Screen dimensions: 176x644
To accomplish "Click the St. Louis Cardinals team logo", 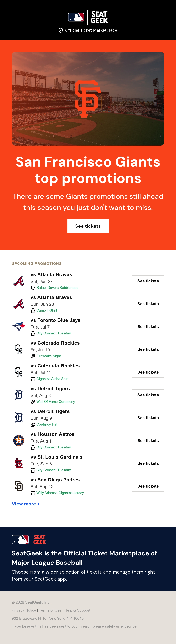I will pyautogui.click(x=19, y=463).
